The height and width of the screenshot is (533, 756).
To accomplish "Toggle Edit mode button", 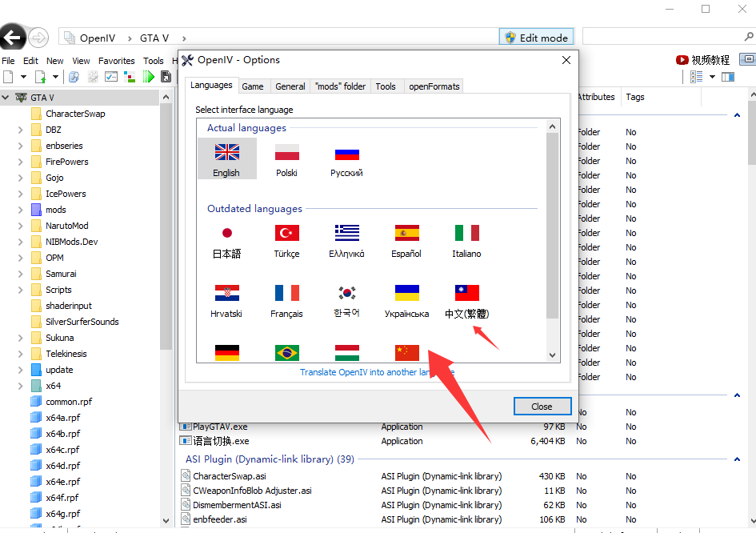I will [536, 38].
